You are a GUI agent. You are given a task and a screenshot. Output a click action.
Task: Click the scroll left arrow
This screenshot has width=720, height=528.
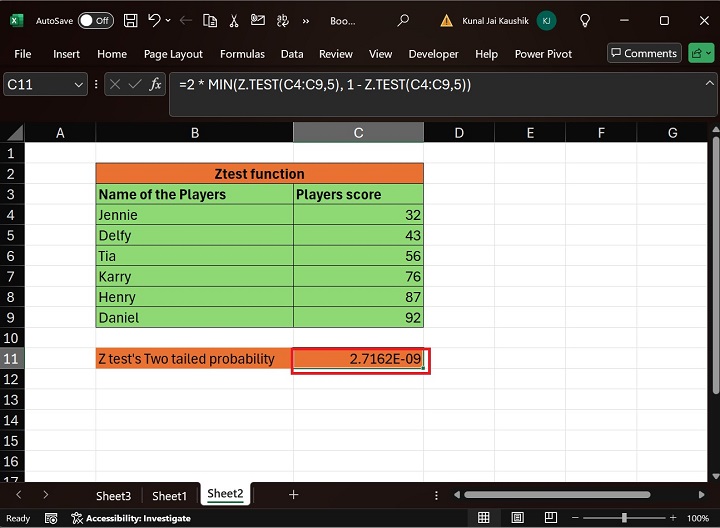point(456,494)
